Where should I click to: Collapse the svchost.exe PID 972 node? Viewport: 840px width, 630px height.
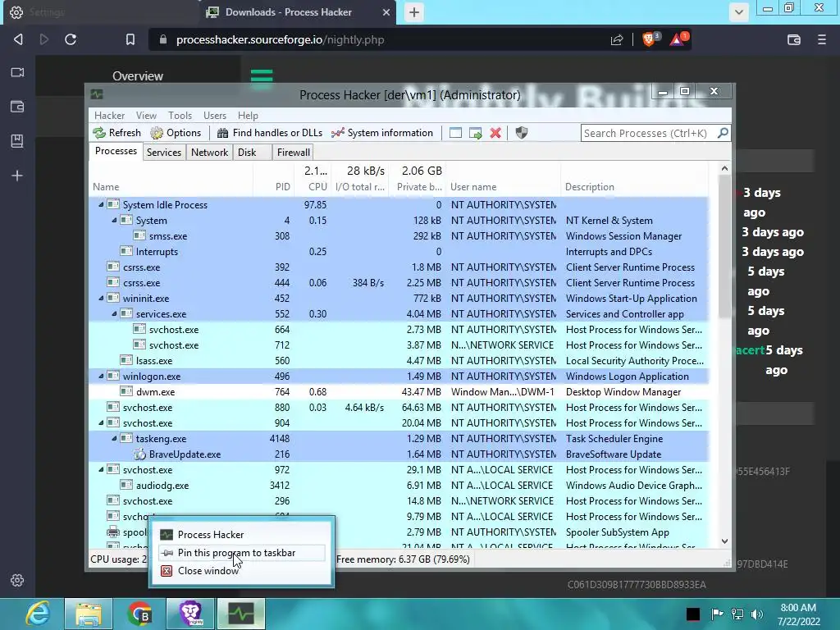[x=101, y=469]
